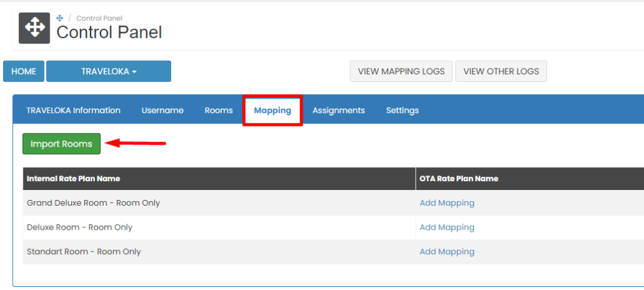Screen dimensions: 644x290
Task: Select Grand Deluxe Room - Room Only text
Action: [x=93, y=203]
